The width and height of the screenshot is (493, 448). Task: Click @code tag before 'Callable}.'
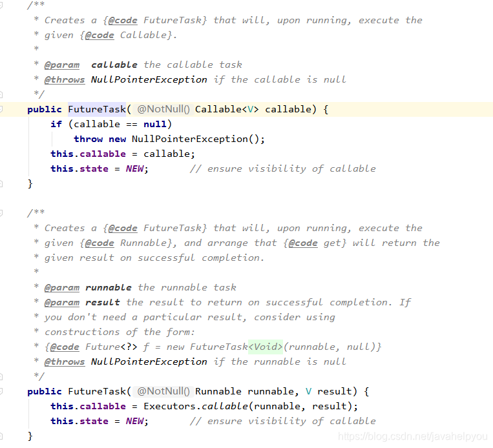point(100,35)
